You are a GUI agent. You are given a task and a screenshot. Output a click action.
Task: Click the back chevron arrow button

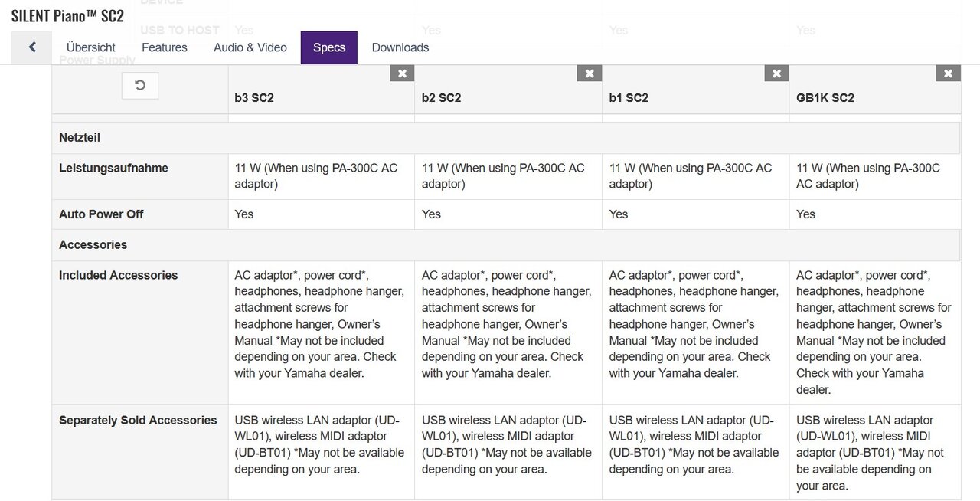(x=32, y=47)
